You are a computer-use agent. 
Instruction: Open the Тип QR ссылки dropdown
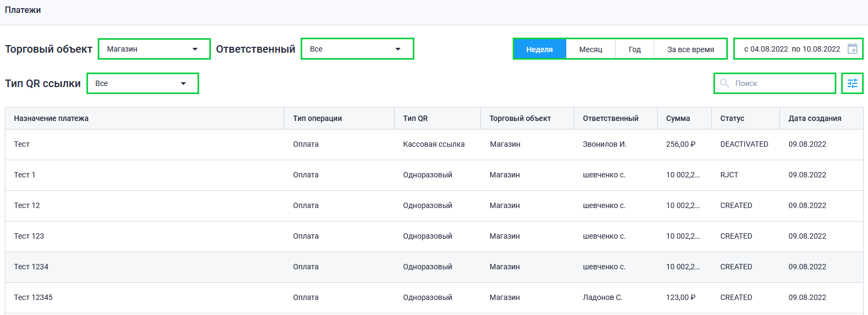(143, 83)
